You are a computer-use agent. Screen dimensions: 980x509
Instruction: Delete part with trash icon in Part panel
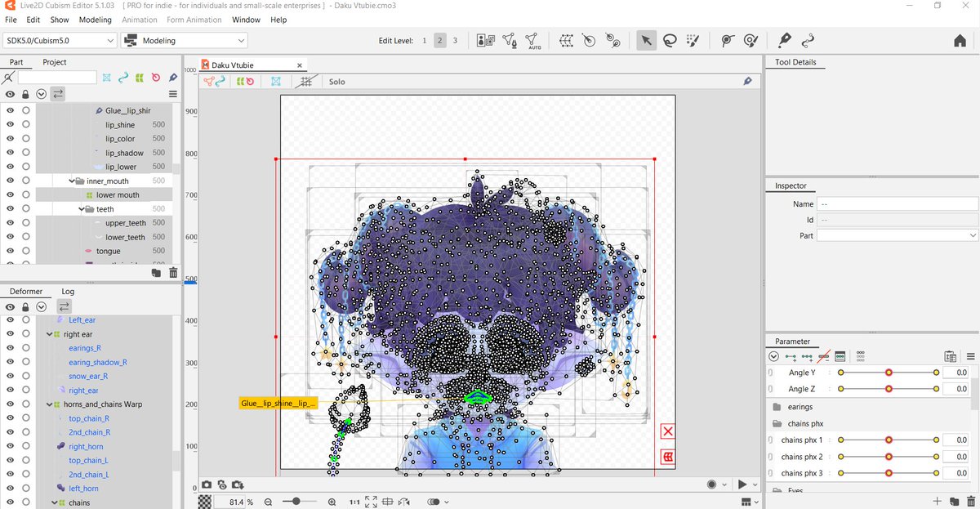(172, 273)
